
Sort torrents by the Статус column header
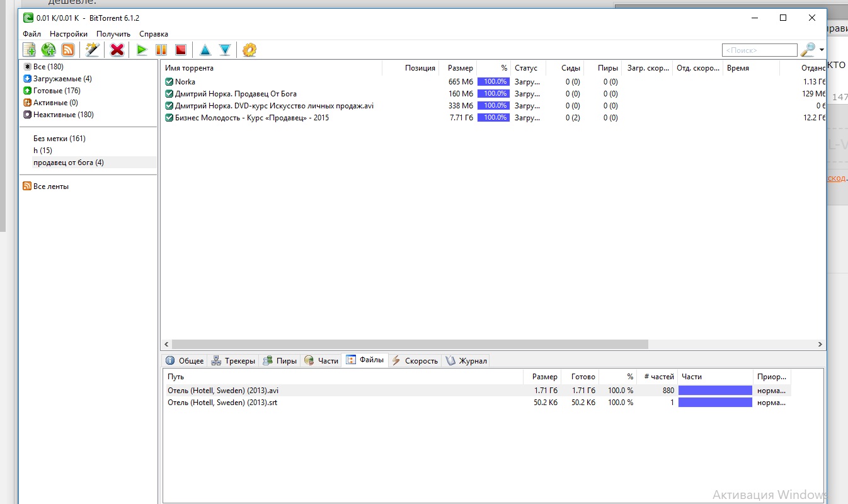point(528,68)
